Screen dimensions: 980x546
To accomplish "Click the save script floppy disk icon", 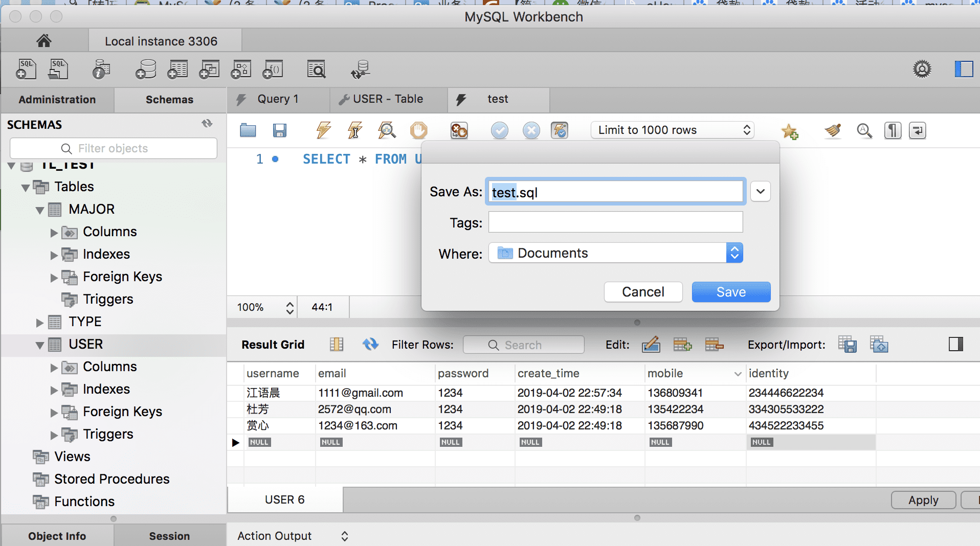I will pyautogui.click(x=279, y=130).
